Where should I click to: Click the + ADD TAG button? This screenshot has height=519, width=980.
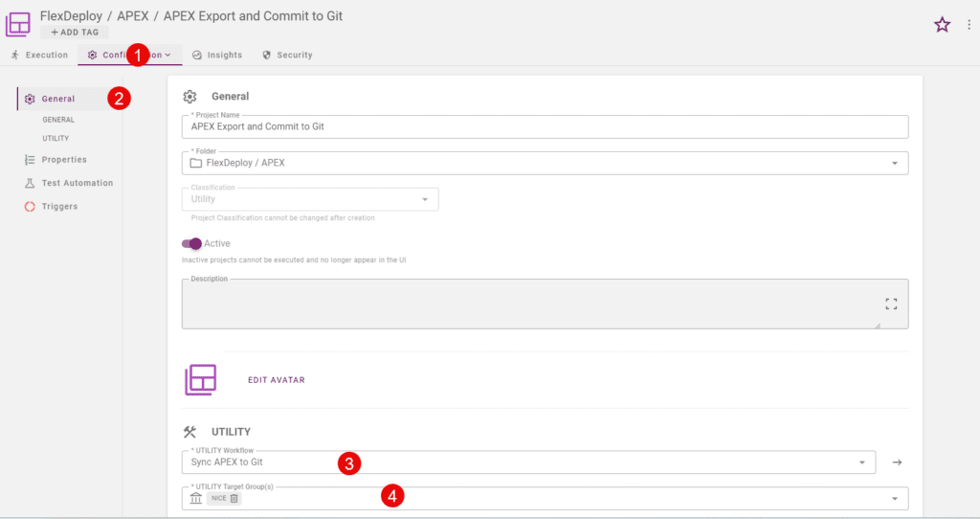[x=75, y=32]
